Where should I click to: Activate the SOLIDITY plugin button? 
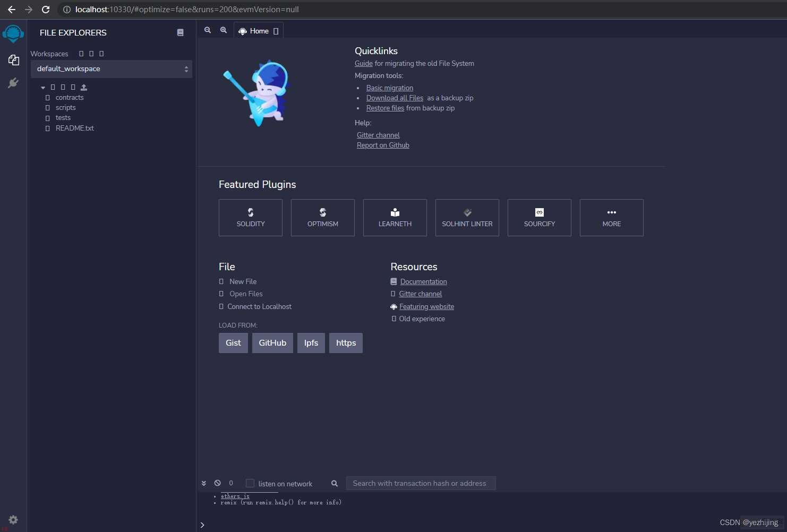(251, 218)
